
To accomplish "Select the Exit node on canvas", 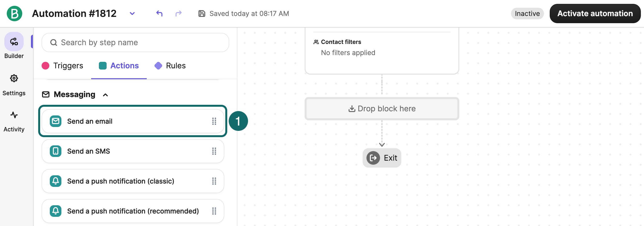I will pos(382,158).
